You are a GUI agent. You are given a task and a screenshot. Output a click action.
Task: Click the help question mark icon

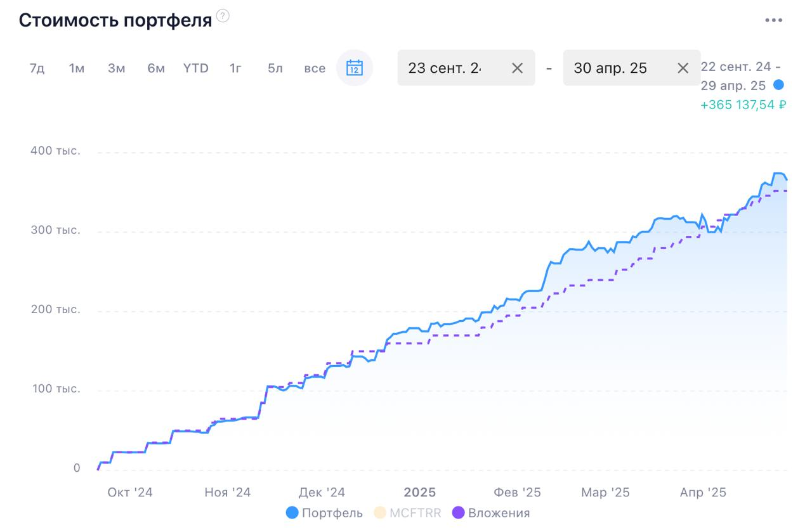tap(223, 16)
